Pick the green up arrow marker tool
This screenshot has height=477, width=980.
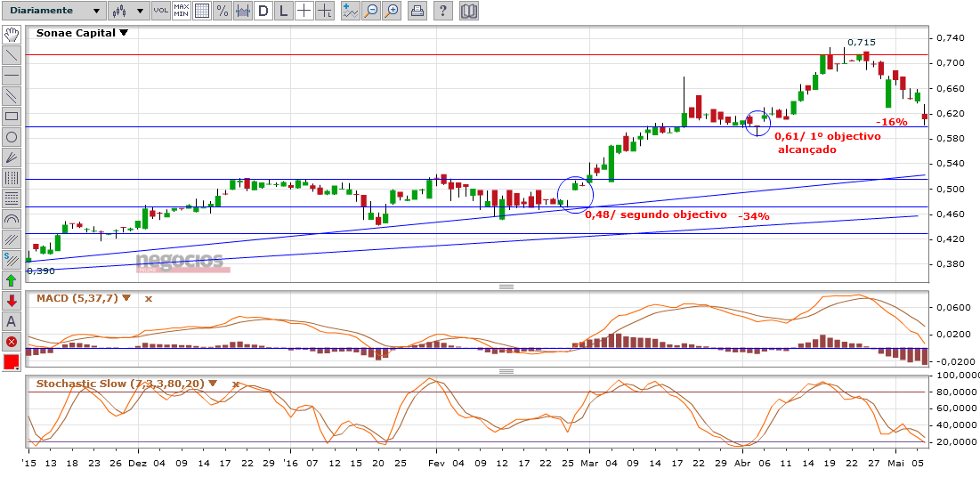tap(12, 280)
